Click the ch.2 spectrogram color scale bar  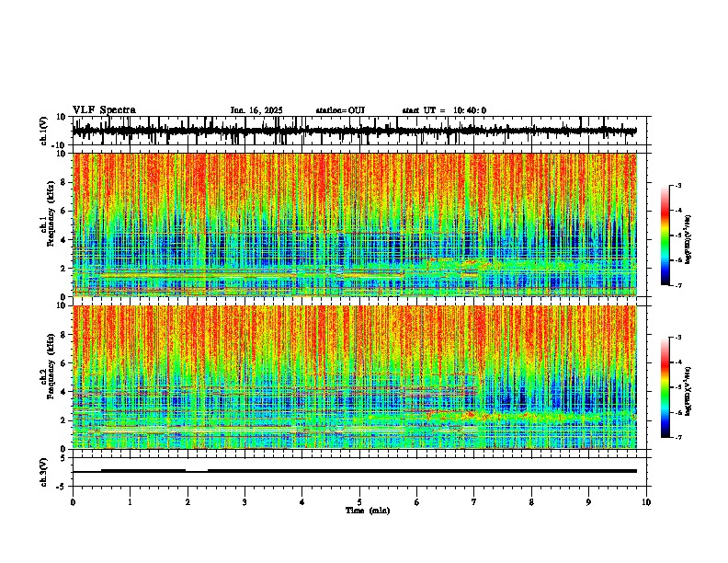pyautogui.click(x=665, y=387)
